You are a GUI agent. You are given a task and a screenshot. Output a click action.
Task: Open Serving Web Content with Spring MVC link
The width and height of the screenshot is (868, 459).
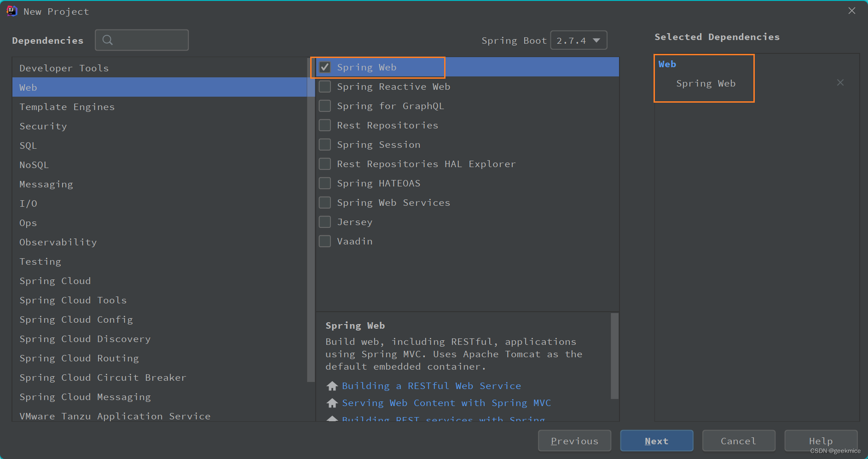[x=446, y=403]
